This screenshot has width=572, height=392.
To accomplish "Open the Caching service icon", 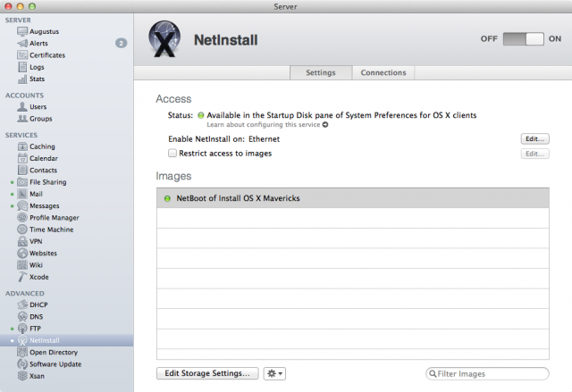I will coord(22,146).
